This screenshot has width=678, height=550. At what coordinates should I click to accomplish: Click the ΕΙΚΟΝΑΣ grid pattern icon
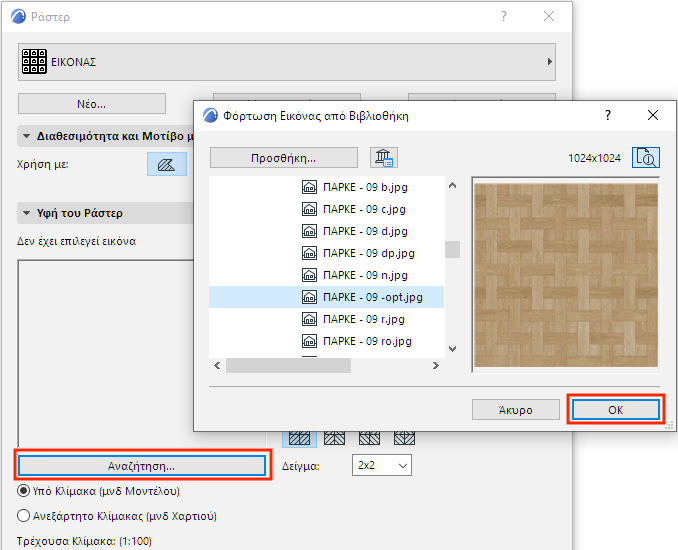[x=34, y=61]
